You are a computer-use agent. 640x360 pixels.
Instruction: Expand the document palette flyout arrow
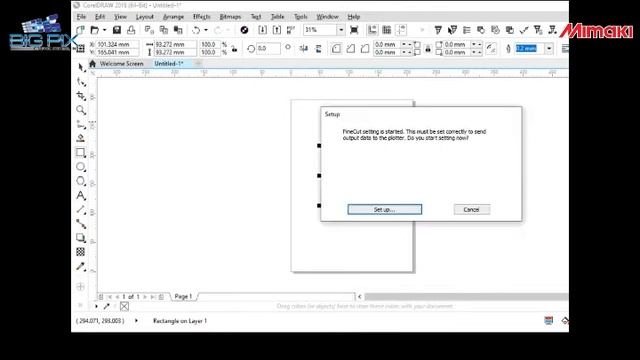[96, 306]
